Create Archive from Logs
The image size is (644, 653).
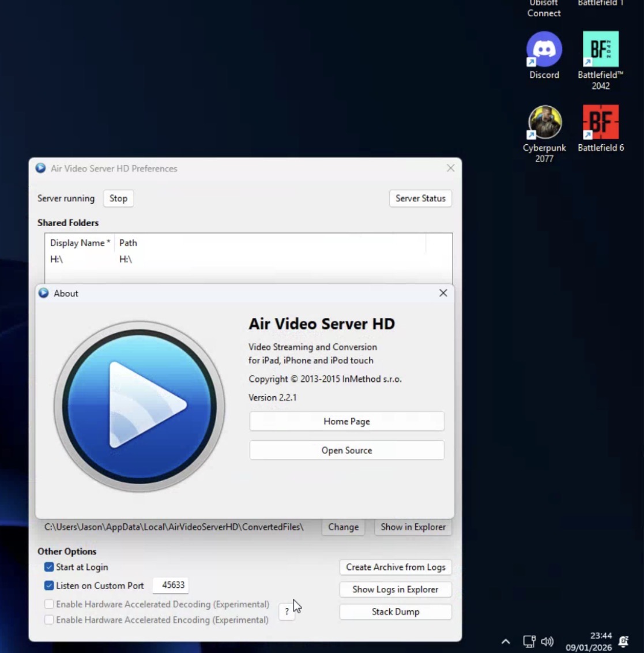tap(396, 567)
